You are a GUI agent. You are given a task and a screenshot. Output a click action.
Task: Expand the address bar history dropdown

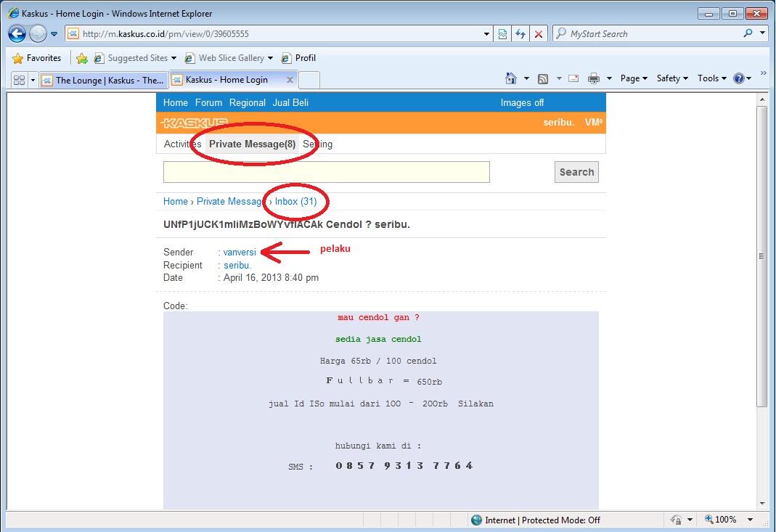(x=486, y=34)
